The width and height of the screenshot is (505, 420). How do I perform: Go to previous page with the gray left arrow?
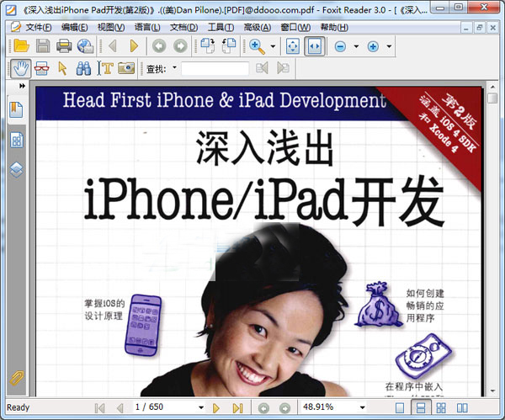tap(113, 46)
